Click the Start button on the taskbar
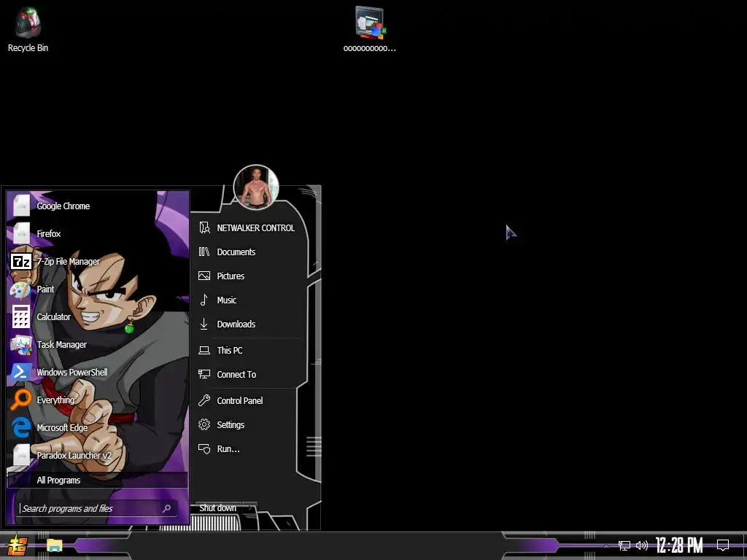This screenshot has height=560, width=747. point(17,545)
